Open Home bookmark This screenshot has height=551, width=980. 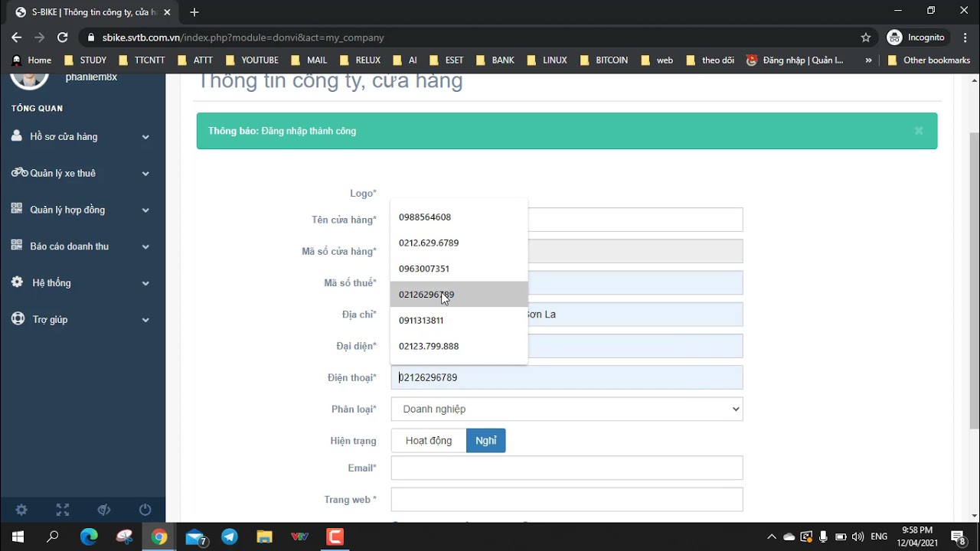[31, 60]
